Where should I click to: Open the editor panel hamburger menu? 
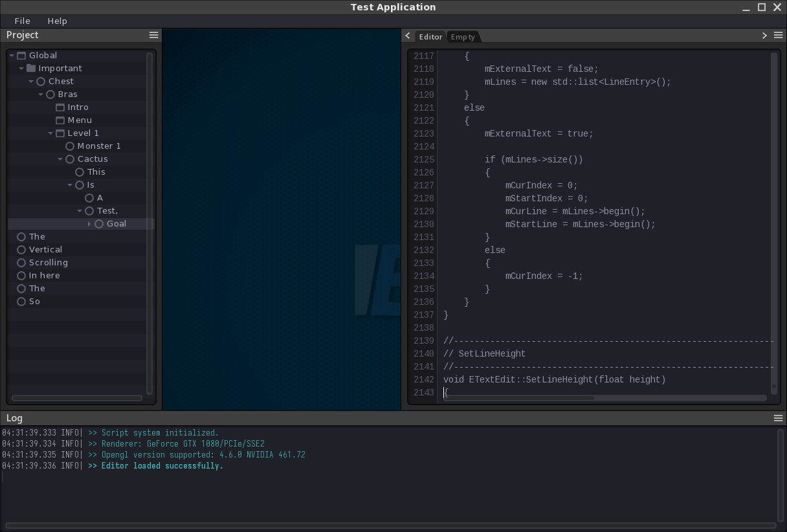coord(779,36)
